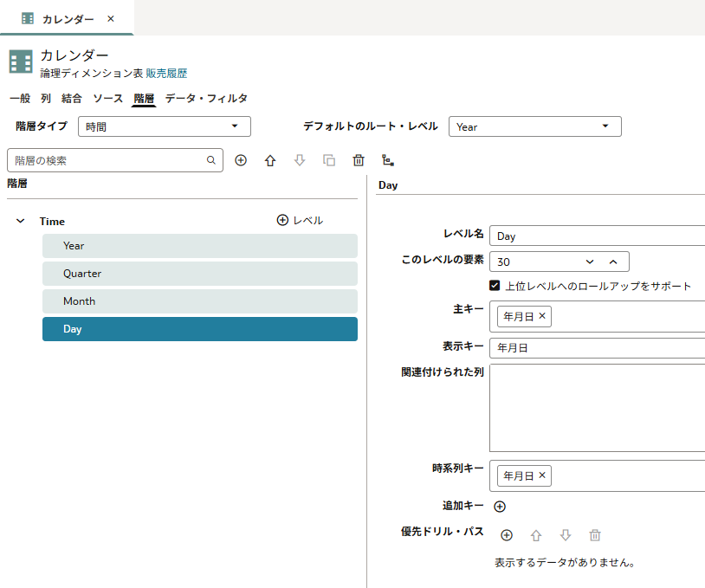Click the 表示キー field showing 年月日

click(597, 347)
